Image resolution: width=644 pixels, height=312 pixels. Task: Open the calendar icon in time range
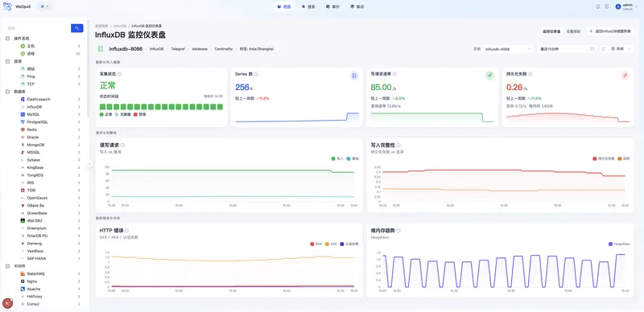592,49
